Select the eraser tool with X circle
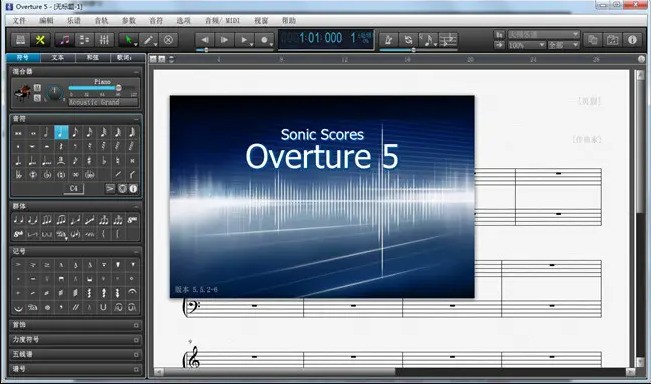This screenshot has height=384, width=651. tap(168, 40)
